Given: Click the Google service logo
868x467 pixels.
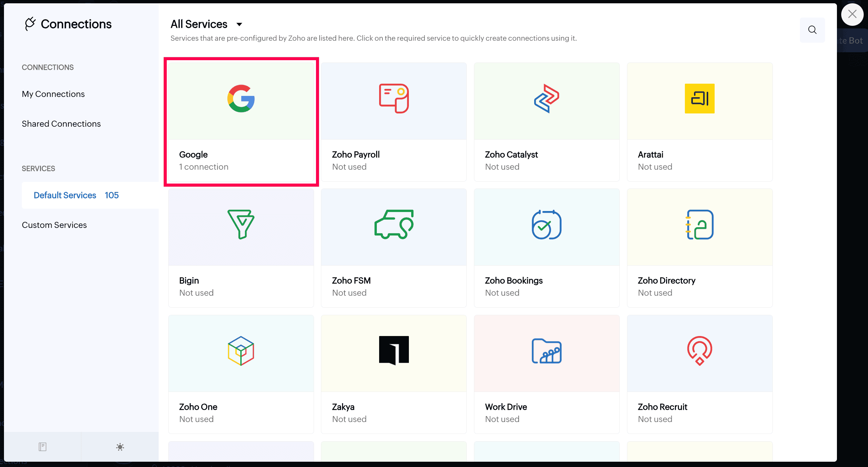Looking at the screenshot, I should tap(241, 99).
